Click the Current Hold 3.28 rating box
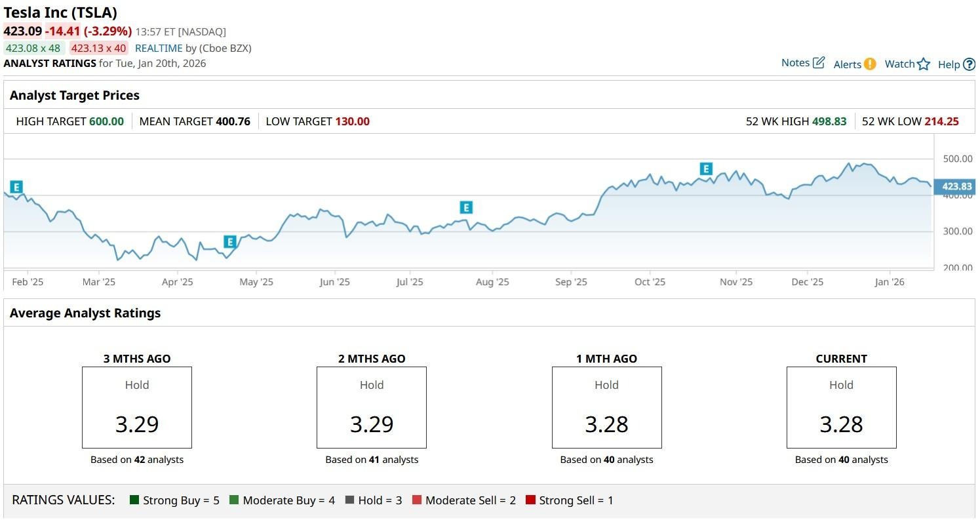 point(841,407)
